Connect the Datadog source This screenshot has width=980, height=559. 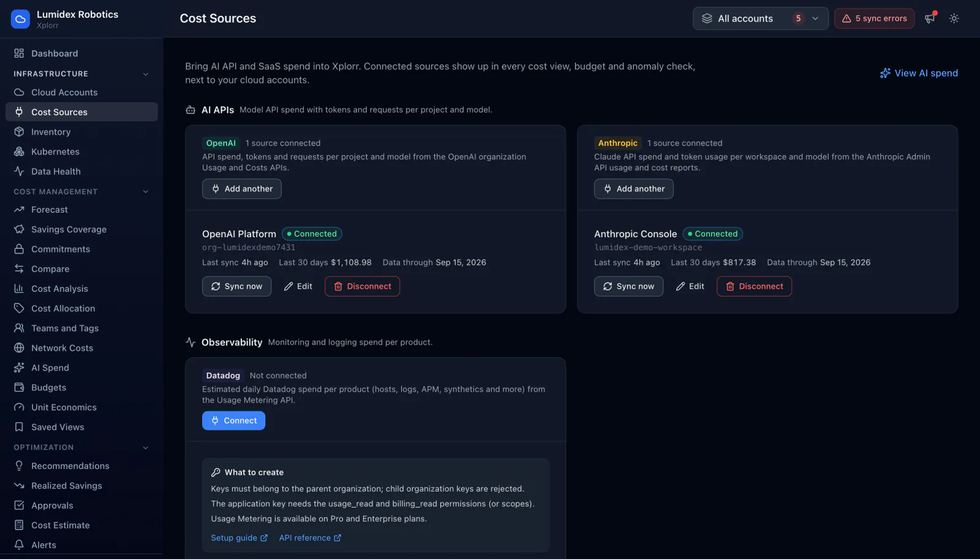(233, 420)
